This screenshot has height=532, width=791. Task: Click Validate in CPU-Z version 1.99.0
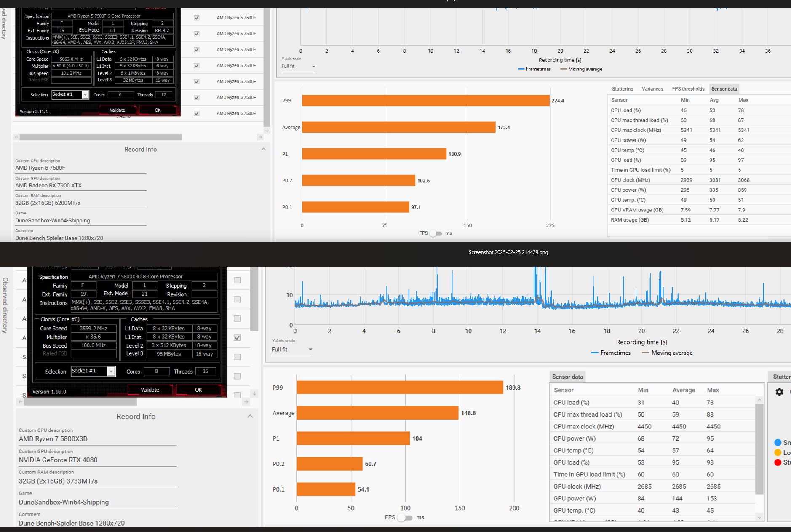tap(150, 390)
